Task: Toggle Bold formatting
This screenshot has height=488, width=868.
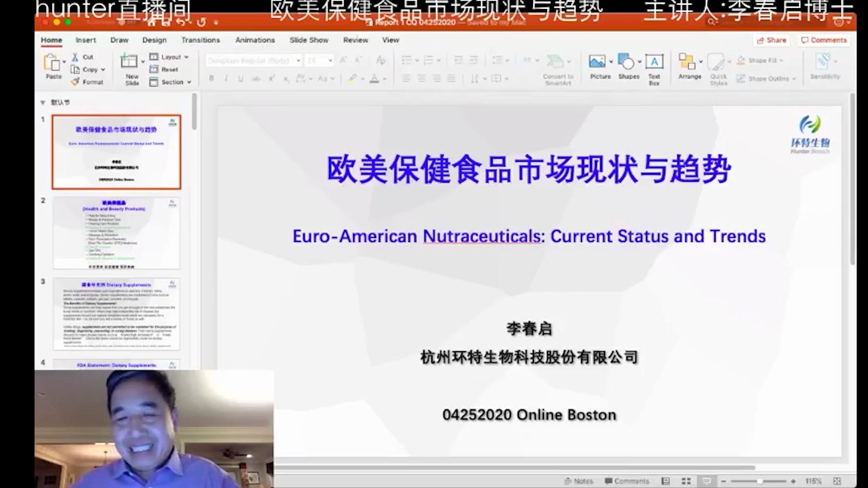Action: tap(211, 79)
